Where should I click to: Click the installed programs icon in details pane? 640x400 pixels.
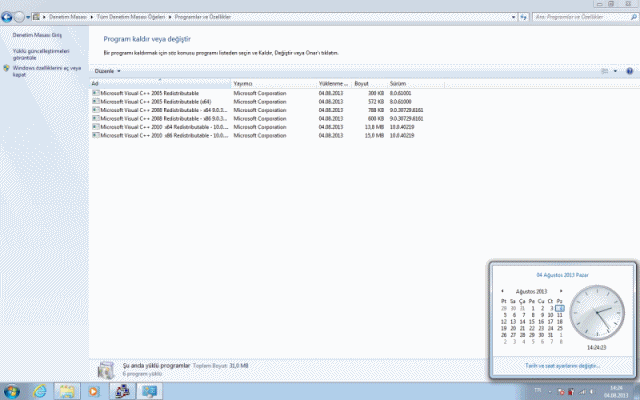(106, 369)
